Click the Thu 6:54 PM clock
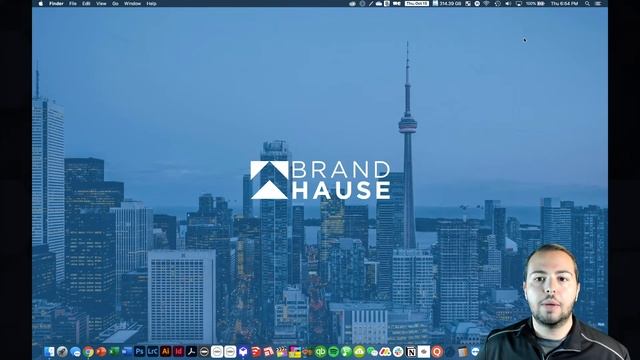Viewport: 640px width, 360px height. (564, 3)
